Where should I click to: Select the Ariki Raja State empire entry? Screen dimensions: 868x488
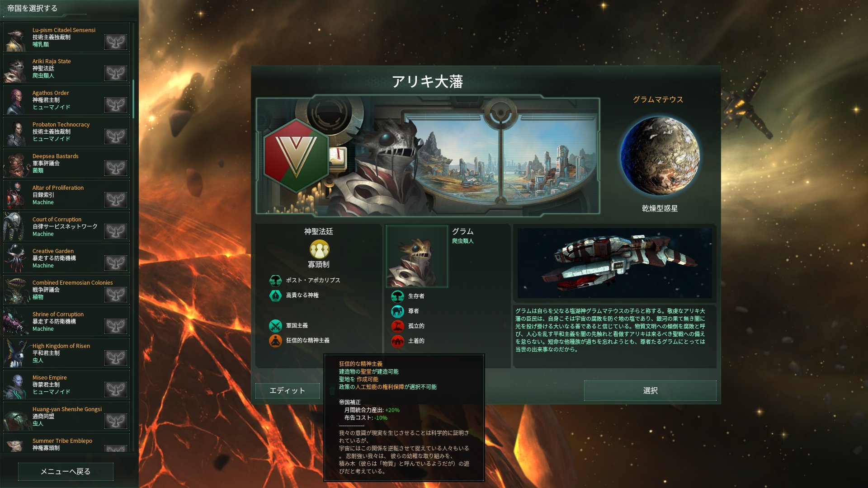click(66, 69)
